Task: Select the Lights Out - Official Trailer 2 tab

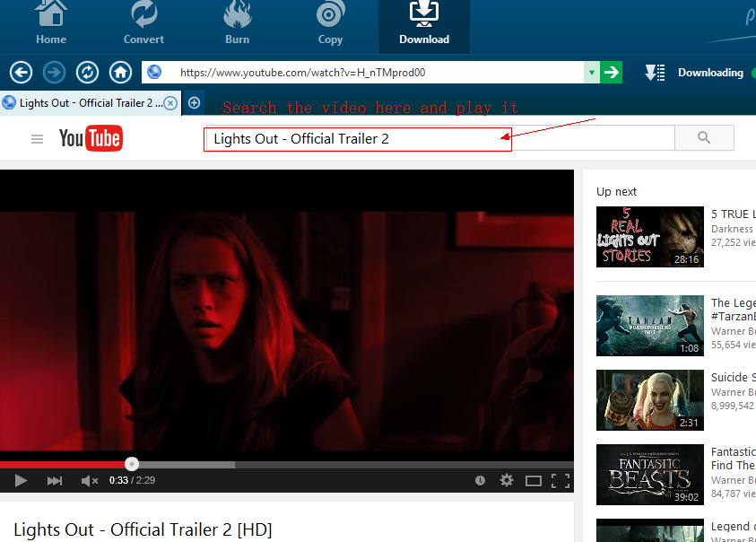Action: coord(91,103)
